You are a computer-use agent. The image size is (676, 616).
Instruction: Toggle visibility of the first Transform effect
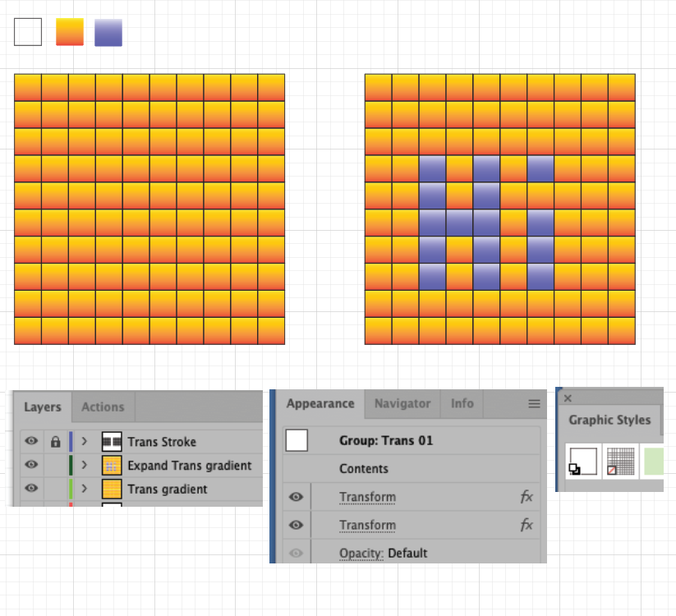297,497
